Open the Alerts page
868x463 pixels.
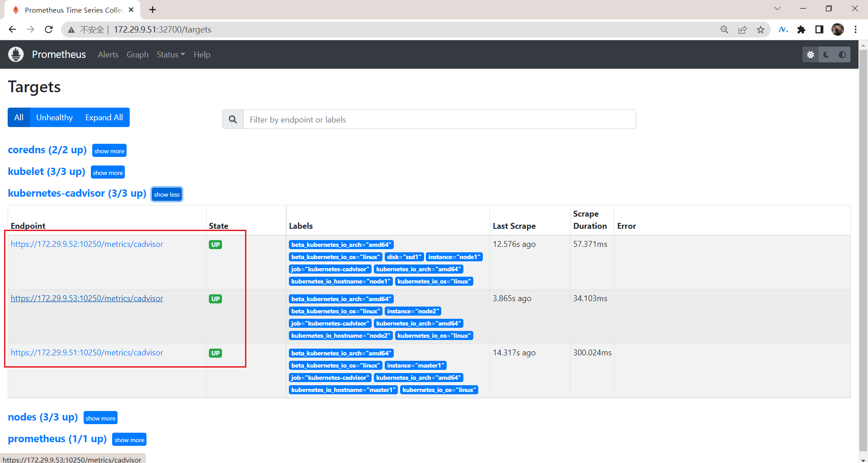(x=108, y=54)
